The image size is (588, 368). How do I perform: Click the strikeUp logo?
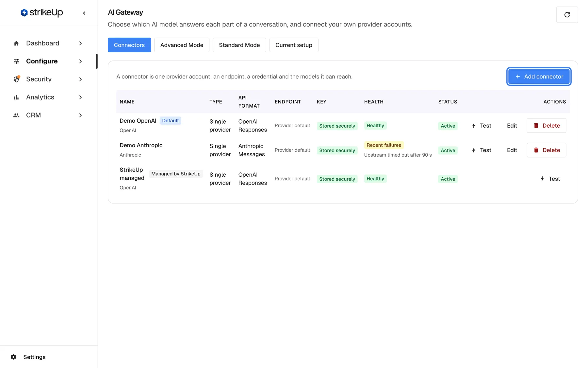[x=42, y=13]
